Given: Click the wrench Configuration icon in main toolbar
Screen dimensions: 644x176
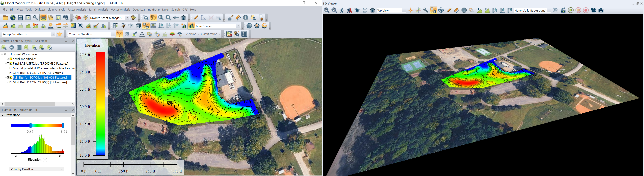Looking at the screenshot, I should [35, 18].
